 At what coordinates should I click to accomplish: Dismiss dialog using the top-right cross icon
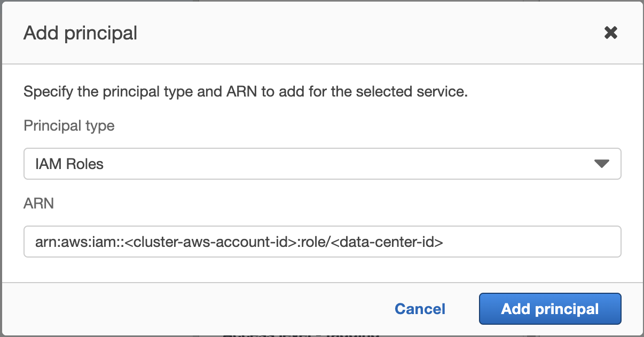tap(610, 33)
